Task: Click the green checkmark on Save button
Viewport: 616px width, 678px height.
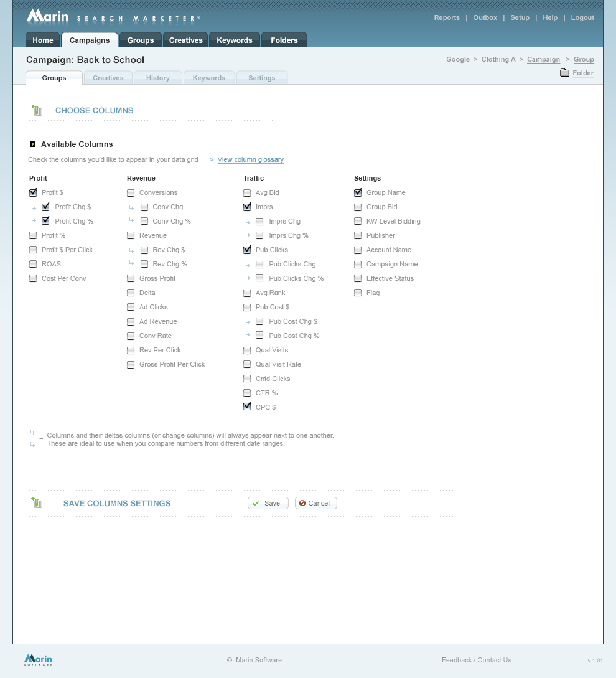Action: pos(256,503)
